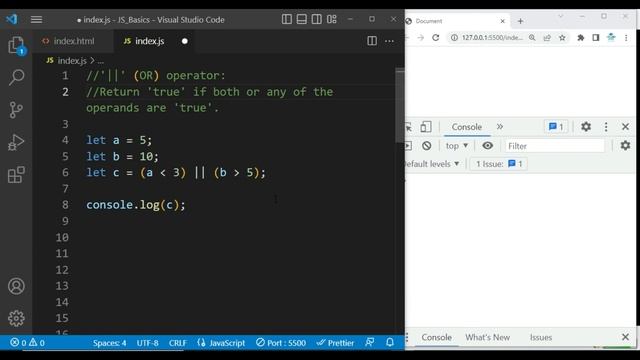The height and width of the screenshot is (360, 640).
Task: Open DevTools Settings gear
Action: [x=586, y=127]
